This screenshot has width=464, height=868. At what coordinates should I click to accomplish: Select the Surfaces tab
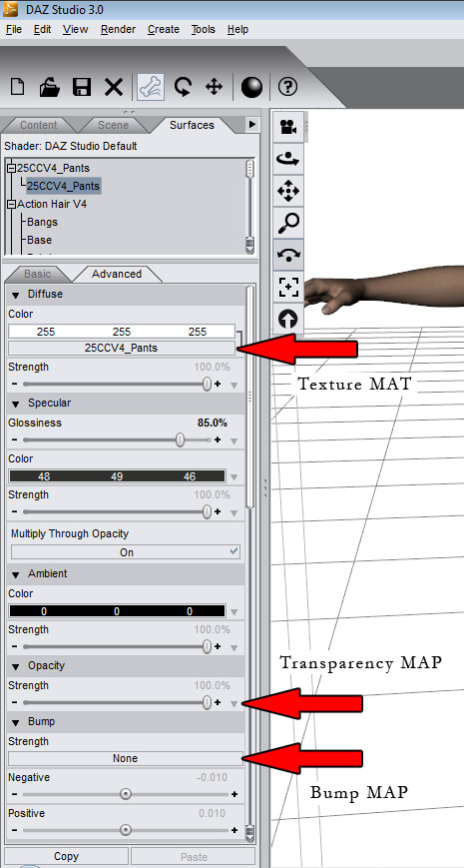click(192, 125)
